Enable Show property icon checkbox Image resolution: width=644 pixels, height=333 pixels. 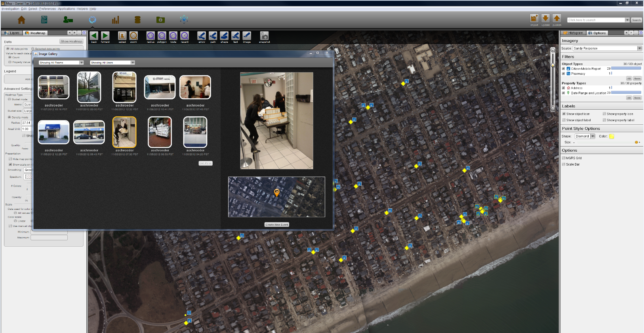[604, 114]
